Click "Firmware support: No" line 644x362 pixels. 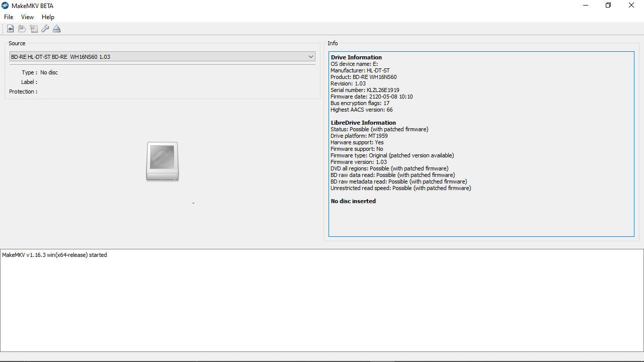357,149
